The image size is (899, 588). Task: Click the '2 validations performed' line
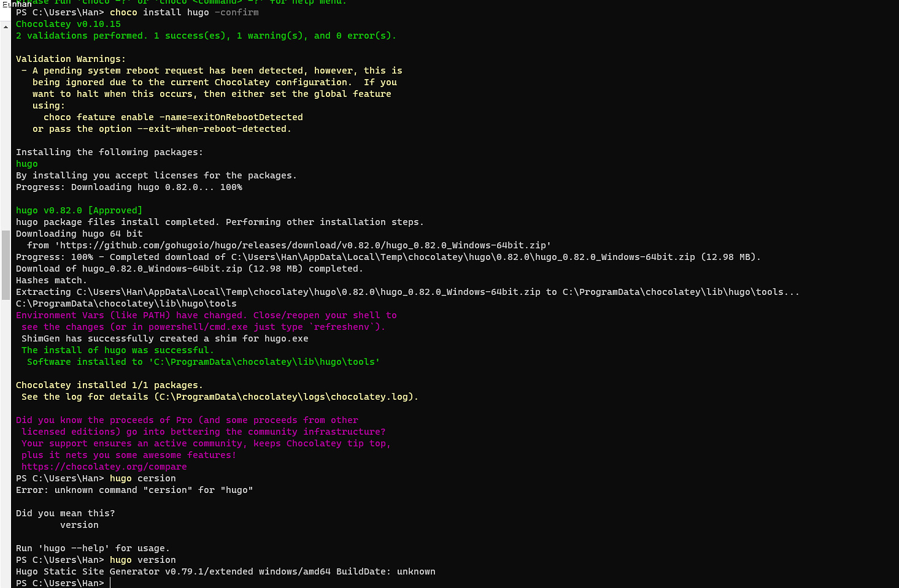coord(206,36)
